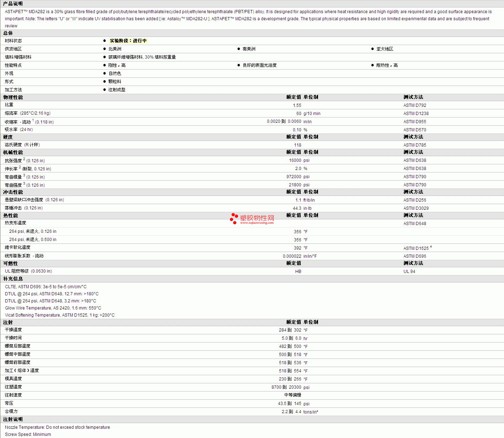Select the '北美洲' region entry
This screenshot has width=504, height=438.
tap(115, 49)
